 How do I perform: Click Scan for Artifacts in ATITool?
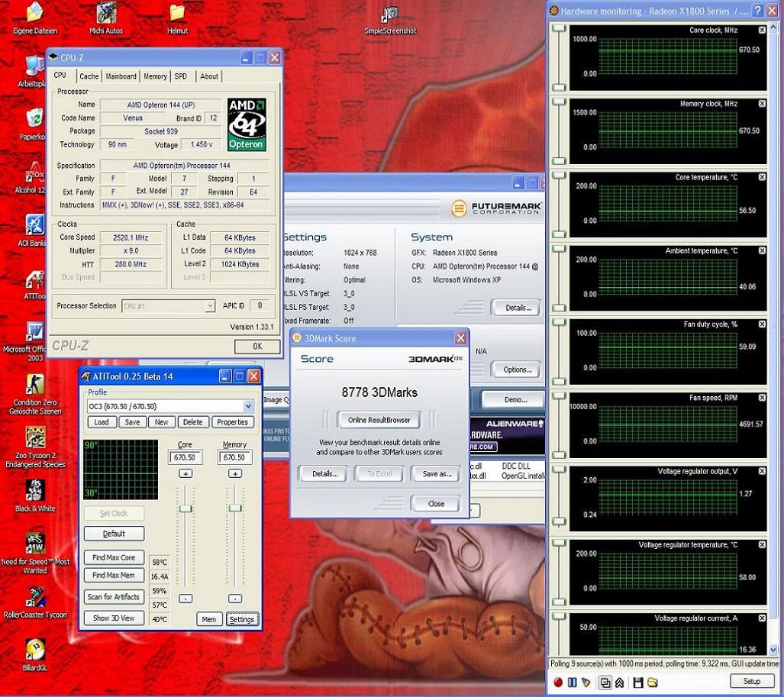pyautogui.click(x=114, y=596)
